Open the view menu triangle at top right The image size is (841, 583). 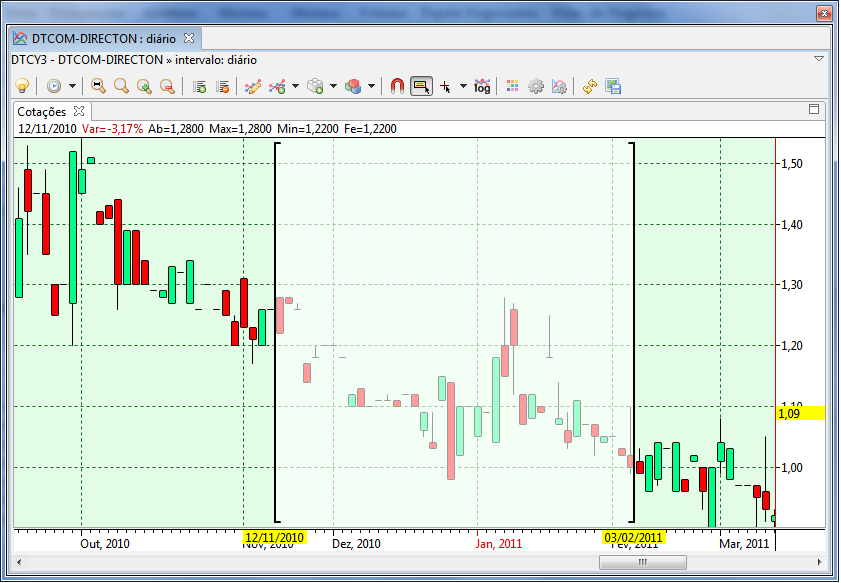818,58
